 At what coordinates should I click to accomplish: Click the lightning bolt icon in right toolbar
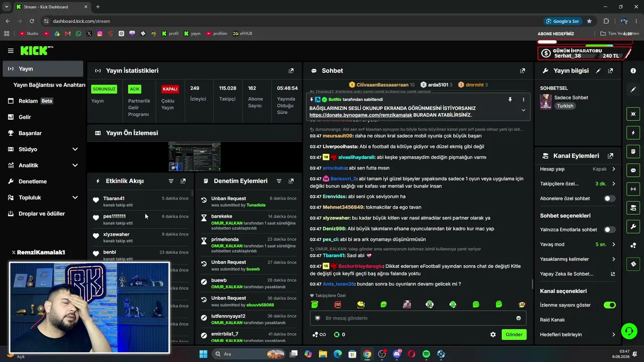click(633, 133)
